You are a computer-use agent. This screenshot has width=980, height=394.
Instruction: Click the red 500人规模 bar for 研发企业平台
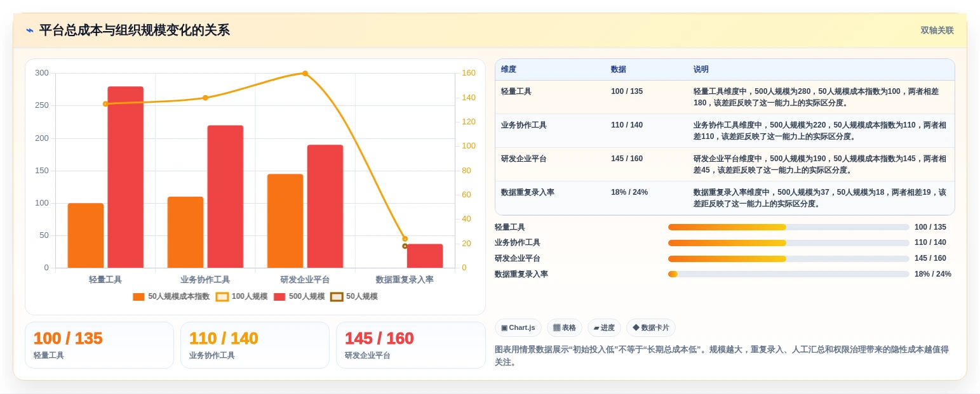coord(325,206)
